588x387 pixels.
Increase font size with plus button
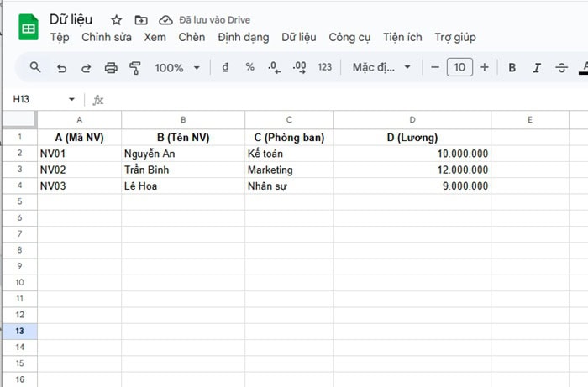(x=484, y=67)
